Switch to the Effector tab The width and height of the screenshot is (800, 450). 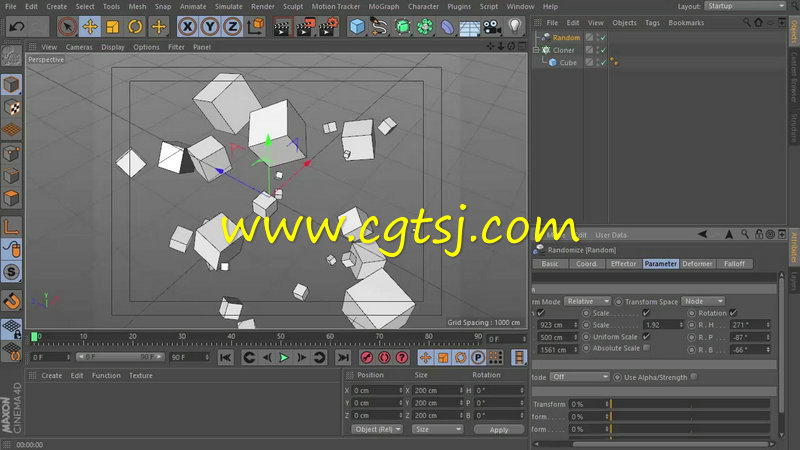pos(623,264)
